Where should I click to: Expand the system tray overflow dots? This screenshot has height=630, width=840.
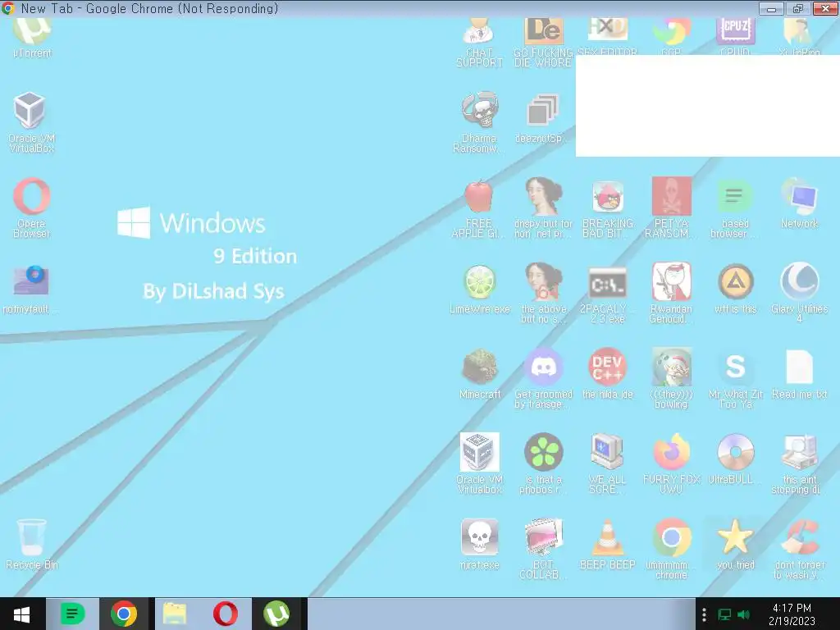(x=704, y=614)
